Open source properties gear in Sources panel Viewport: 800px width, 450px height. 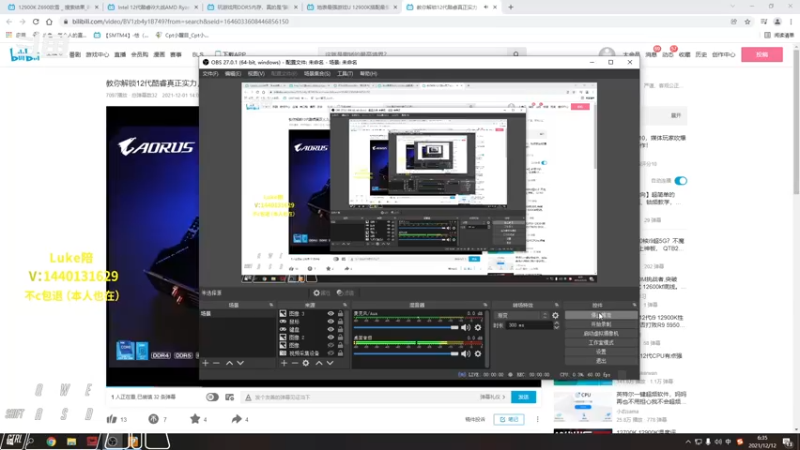pyautogui.click(x=306, y=363)
